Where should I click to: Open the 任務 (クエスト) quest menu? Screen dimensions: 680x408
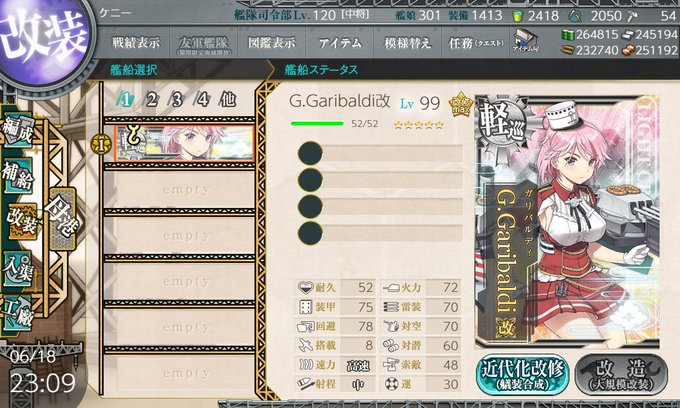[476, 42]
